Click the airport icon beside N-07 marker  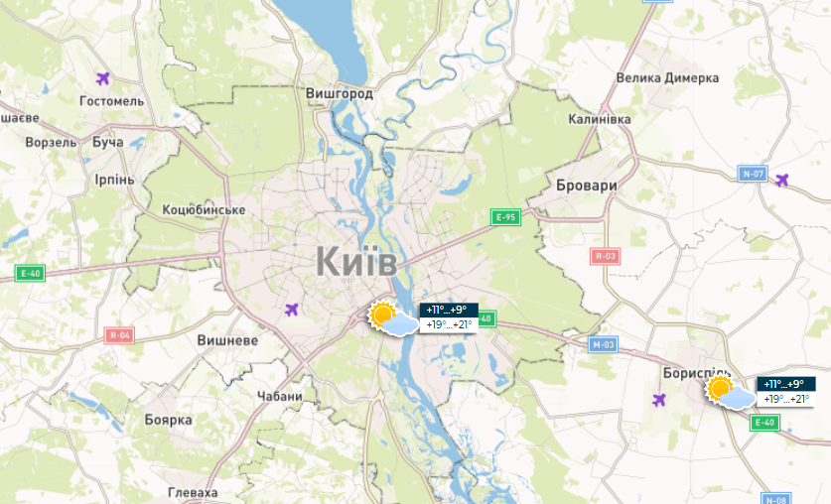click(x=781, y=180)
